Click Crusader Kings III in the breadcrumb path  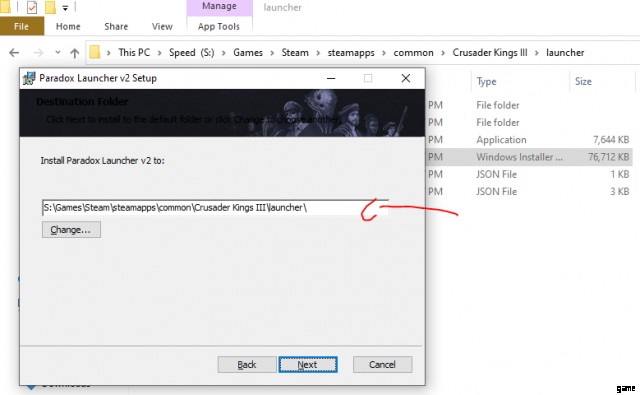point(490,53)
